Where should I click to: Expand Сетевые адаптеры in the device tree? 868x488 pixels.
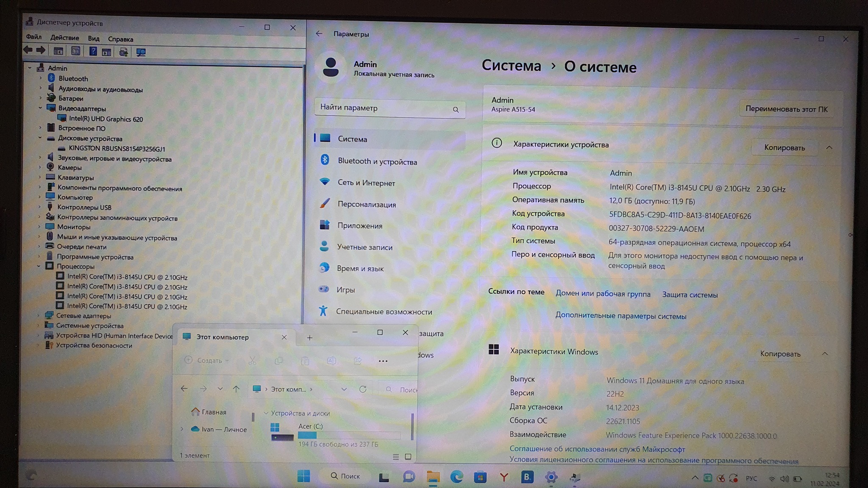39,315
